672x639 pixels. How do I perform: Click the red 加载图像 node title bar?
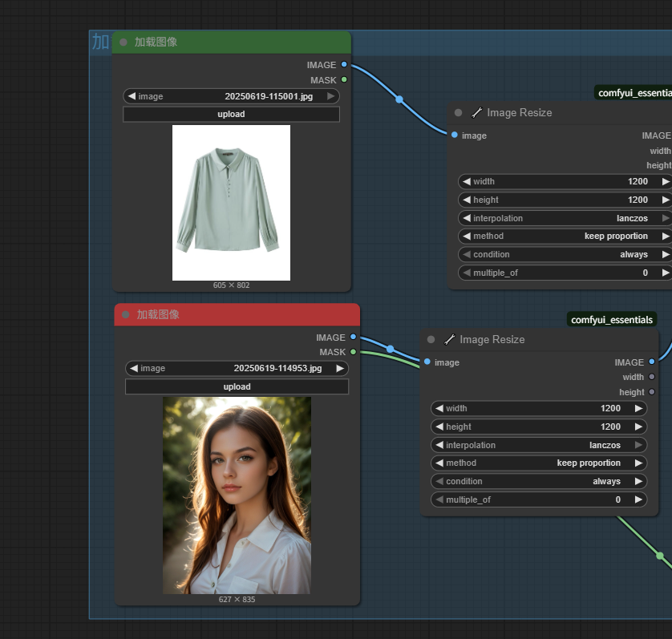237,314
